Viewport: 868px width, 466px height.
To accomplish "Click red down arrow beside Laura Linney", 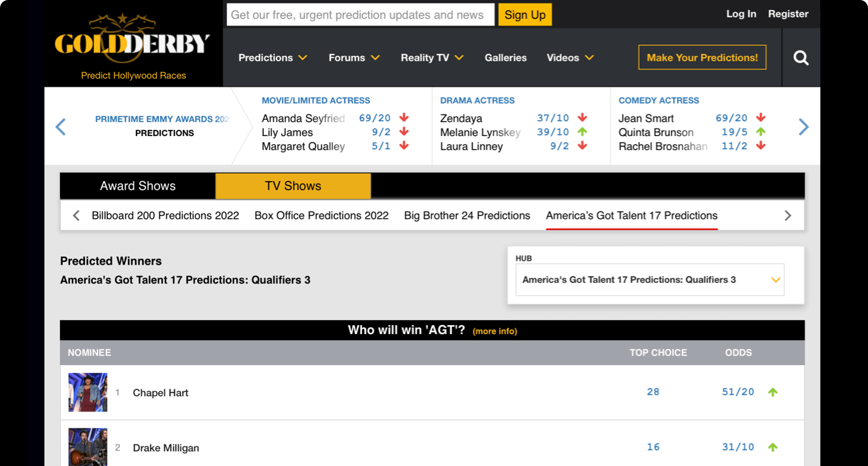I will 583,146.
